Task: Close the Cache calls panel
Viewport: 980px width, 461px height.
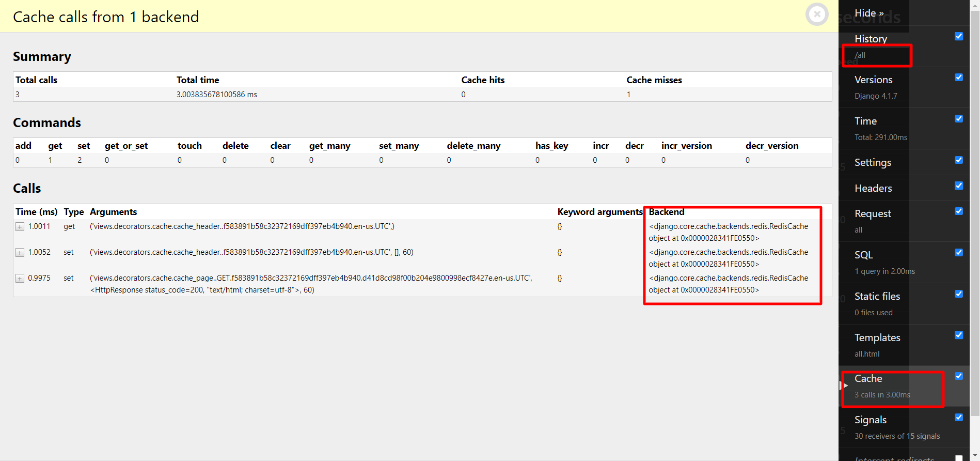Action: point(817,14)
